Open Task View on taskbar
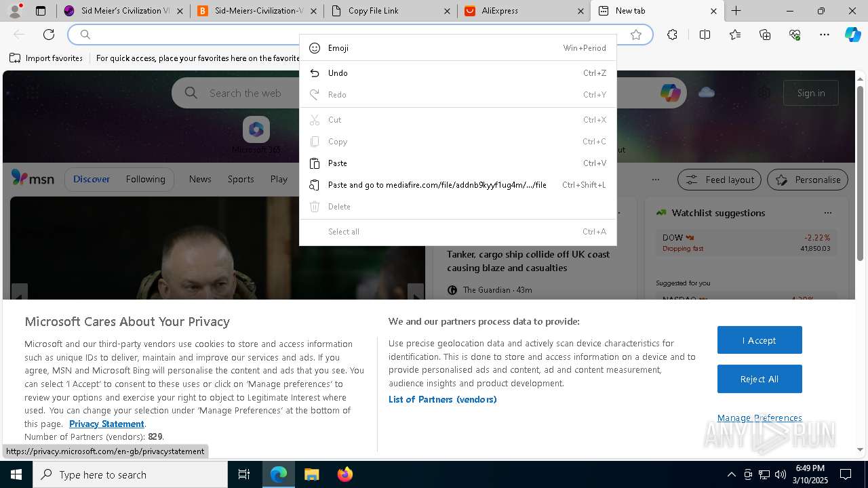Screen dimensions: 868x488 pos(244,474)
